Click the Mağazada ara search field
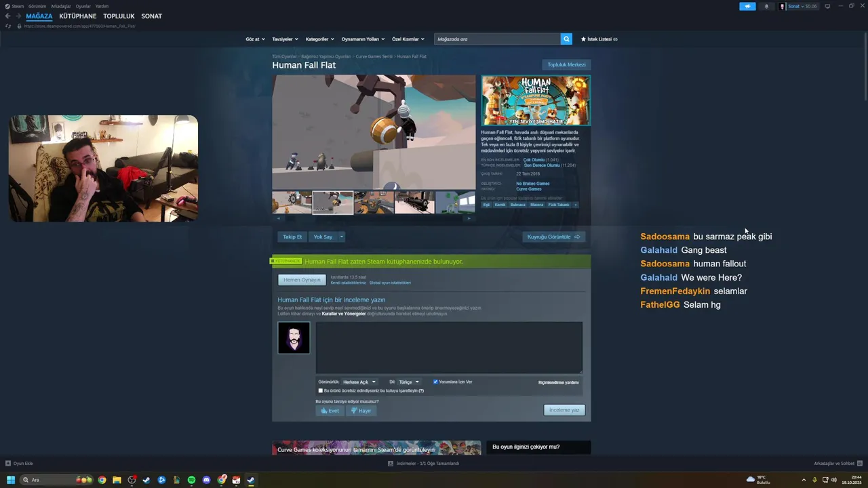The image size is (868, 488). point(498,39)
